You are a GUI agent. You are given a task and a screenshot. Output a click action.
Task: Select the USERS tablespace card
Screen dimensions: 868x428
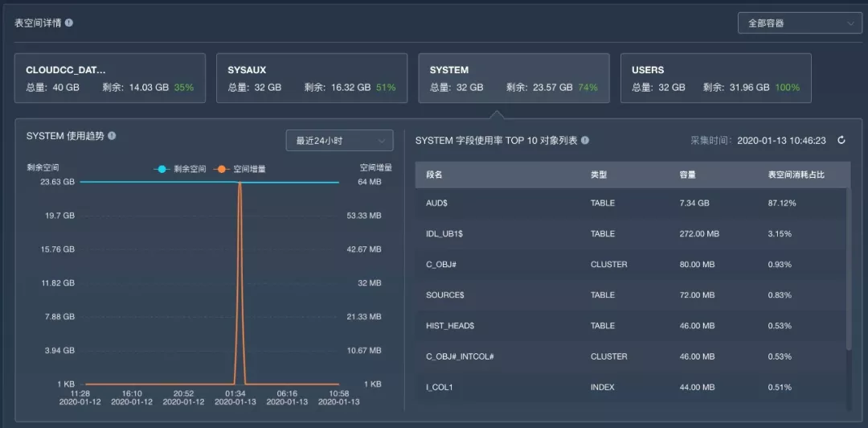[715, 79]
